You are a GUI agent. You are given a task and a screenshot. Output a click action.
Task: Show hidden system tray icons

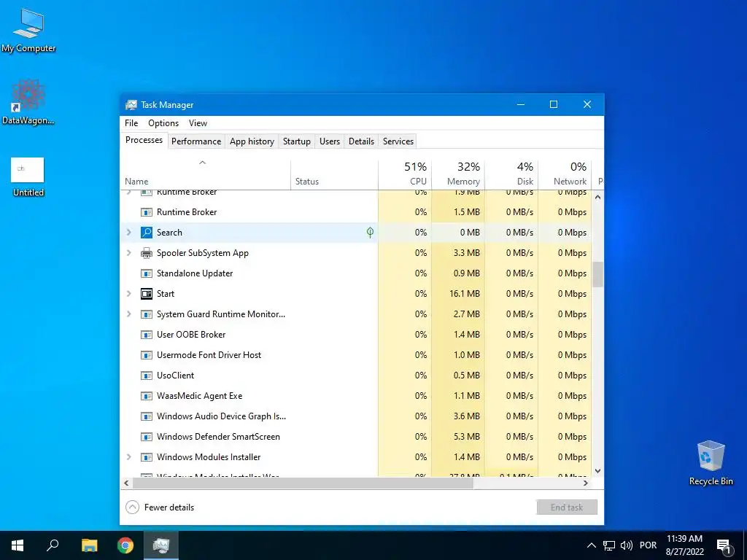(x=591, y=545)
